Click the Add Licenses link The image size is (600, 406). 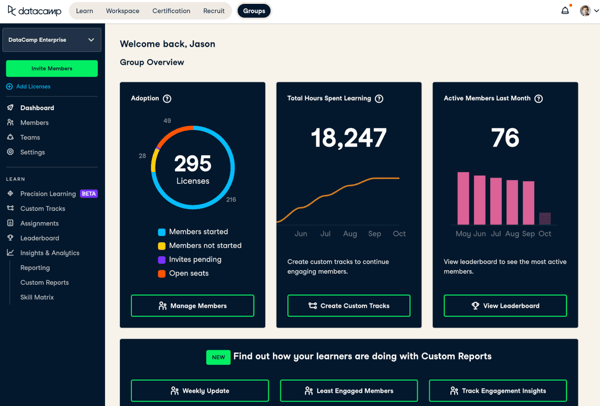(33, 86)
